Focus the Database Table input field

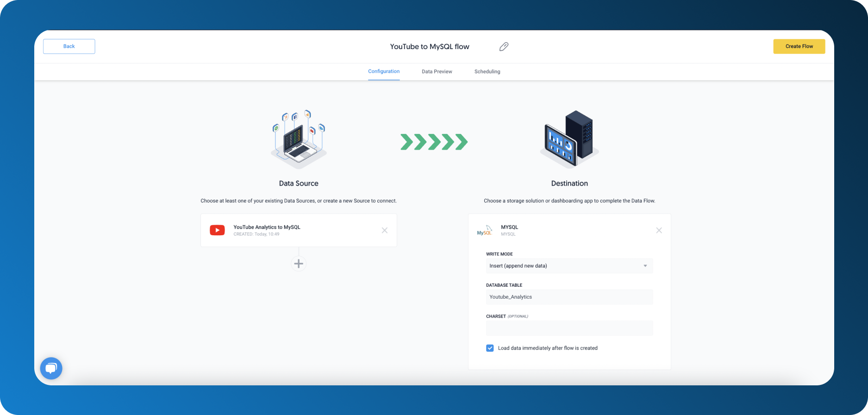pyautogui.click(x=569, y=297)
